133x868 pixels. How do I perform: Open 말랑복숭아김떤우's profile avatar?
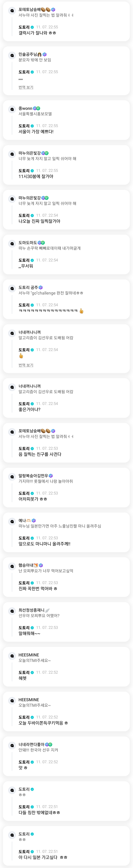tap(12, 477)
